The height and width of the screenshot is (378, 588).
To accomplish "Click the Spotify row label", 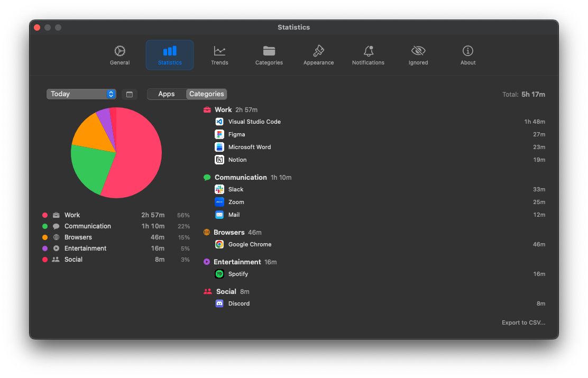I will click(x=238, y=274).
